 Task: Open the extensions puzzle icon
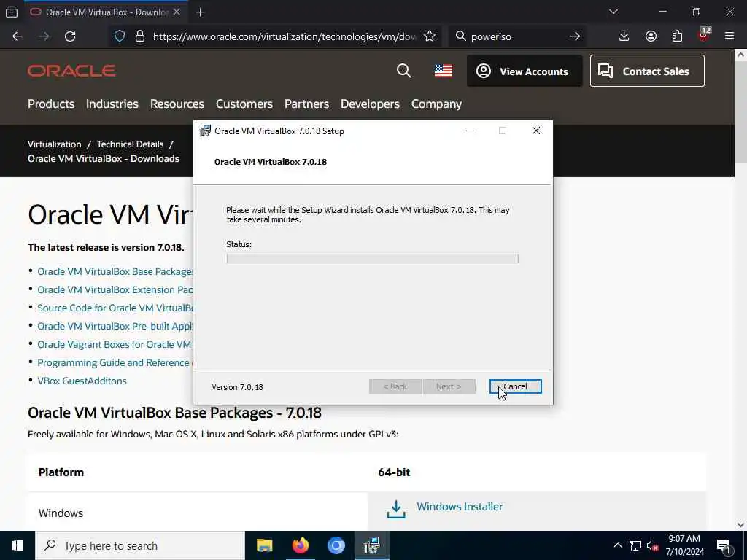(677, 36)
